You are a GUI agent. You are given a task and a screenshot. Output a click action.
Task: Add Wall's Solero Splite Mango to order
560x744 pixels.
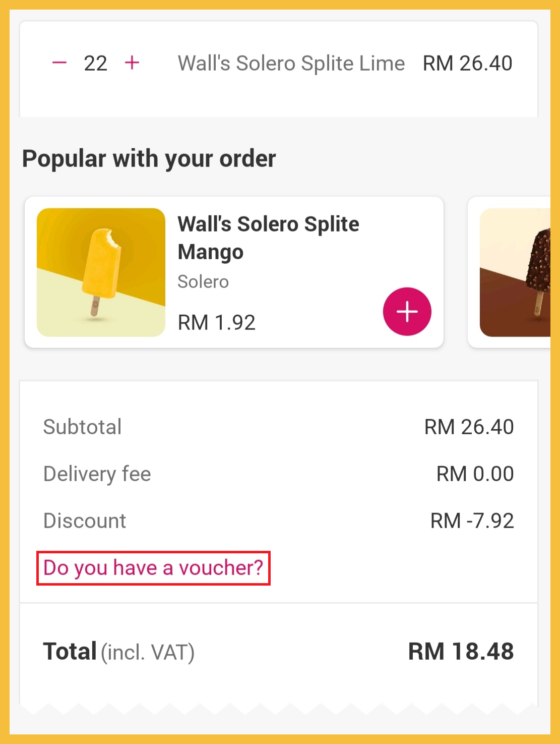(x=407, y=312)
